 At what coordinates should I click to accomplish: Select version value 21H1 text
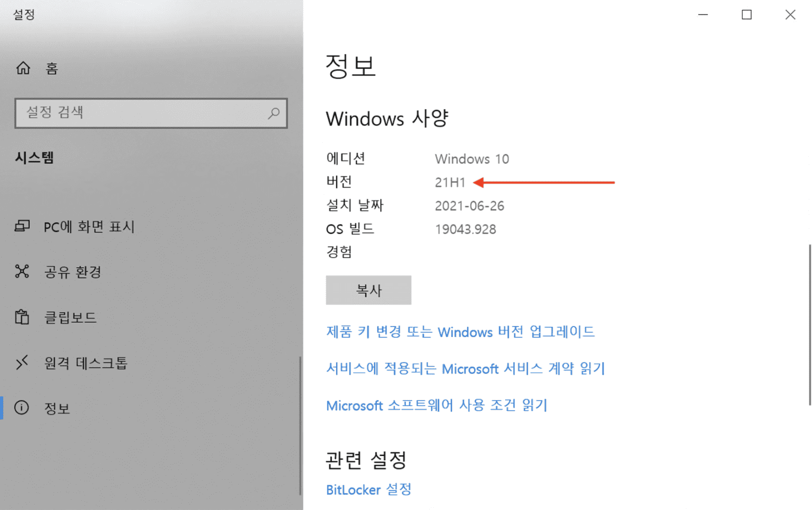pyautogui.click(x=450, y=183)
